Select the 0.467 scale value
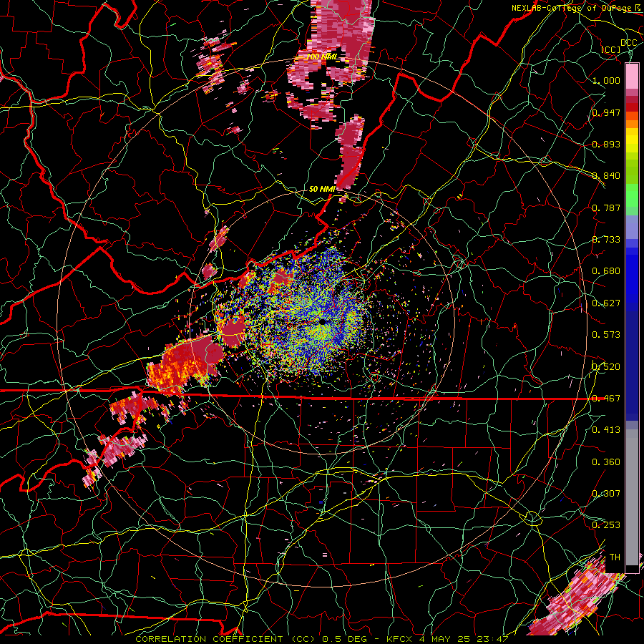 (x=606, y=398)
